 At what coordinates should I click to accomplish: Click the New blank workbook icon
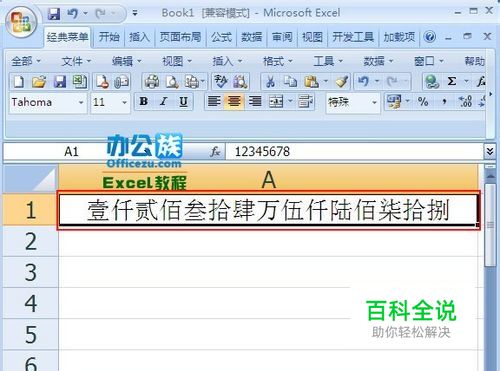coord(18,82)
